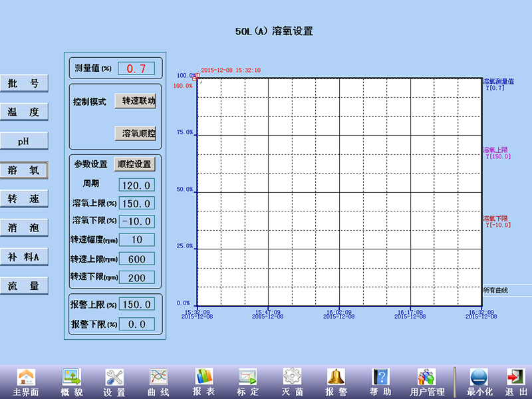Open the 报表 report icon
The width and height of the screenshot is (532, 399).
(203, 378)
